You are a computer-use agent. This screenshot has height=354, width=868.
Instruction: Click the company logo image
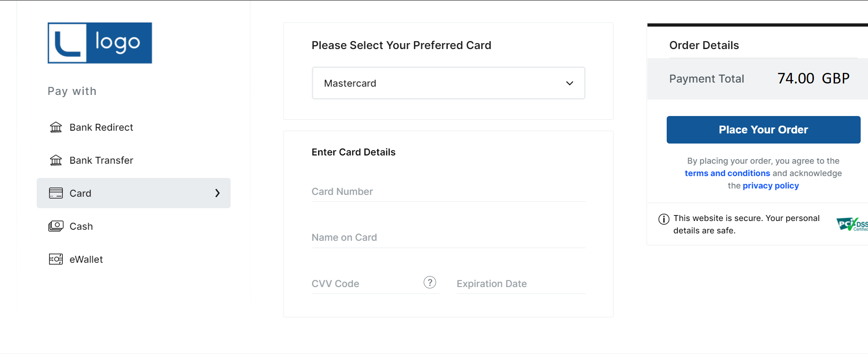click(x=100, y=43)
